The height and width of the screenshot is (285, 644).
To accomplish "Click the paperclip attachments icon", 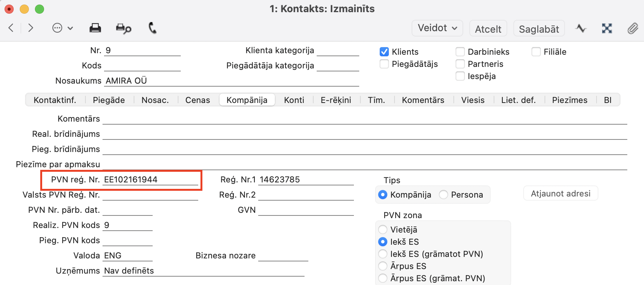I will [x=633, y=28].
